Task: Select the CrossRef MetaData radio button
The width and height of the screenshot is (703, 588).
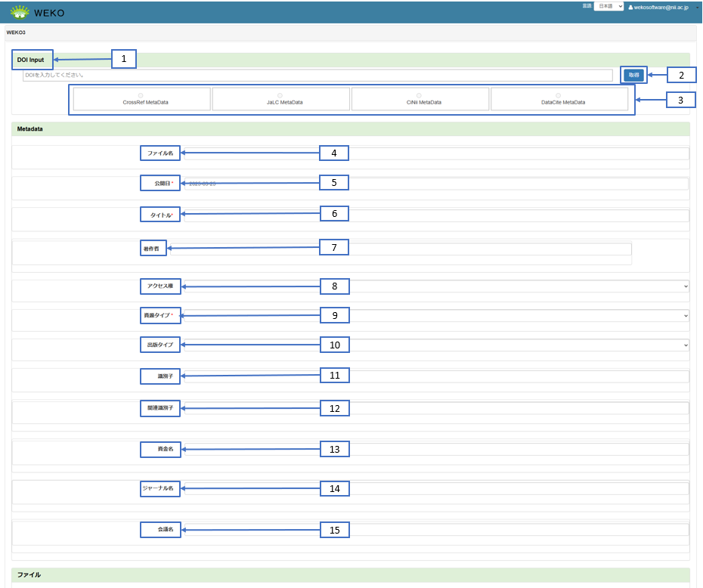Action: coord(142,95)
